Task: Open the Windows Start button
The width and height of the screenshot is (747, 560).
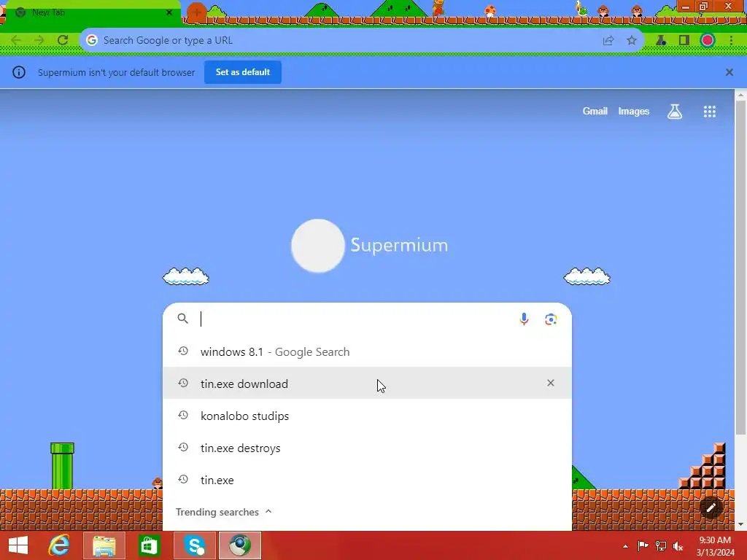Action: click(x=18, y=545)
